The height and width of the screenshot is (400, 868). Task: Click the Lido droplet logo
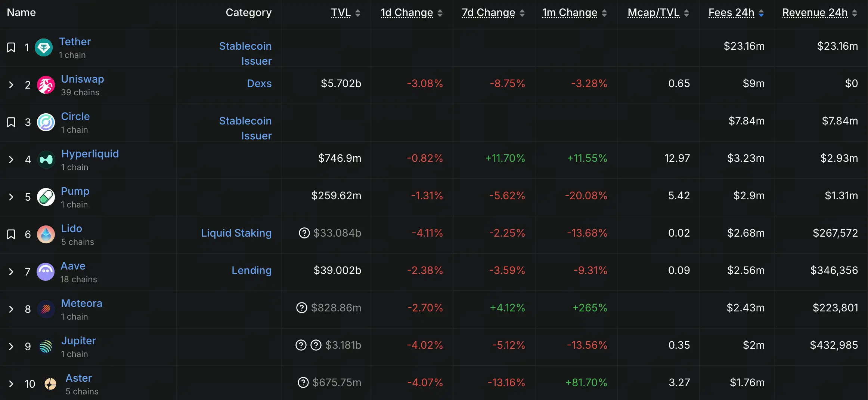click(x=46, y=234)
